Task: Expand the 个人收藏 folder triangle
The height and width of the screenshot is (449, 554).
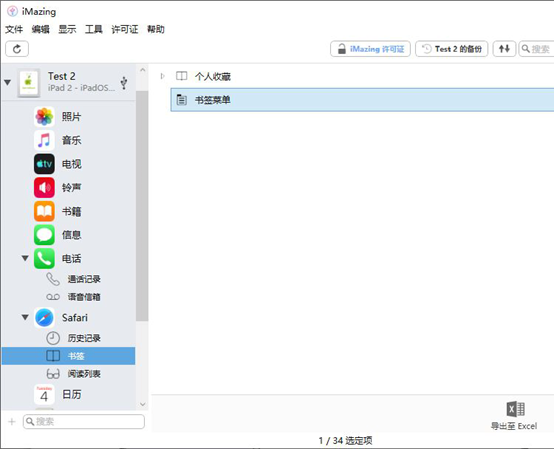Action: pos(162,76)
